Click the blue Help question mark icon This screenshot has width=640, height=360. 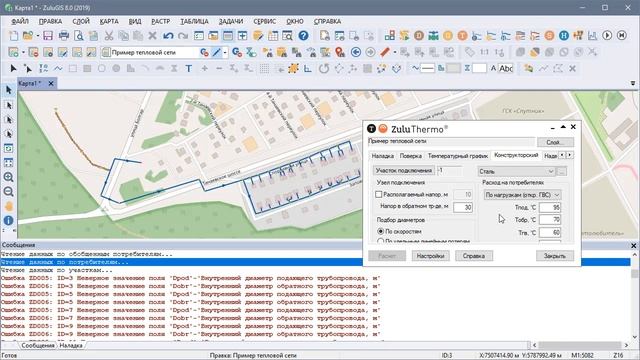pyautogui.click(x=303, y=36)
